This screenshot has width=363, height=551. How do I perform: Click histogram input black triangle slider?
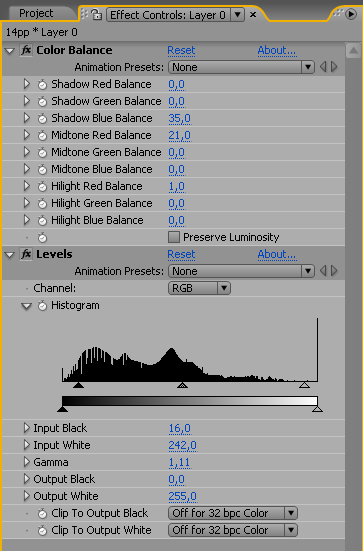pyautogui.click(x=78, y=385)
